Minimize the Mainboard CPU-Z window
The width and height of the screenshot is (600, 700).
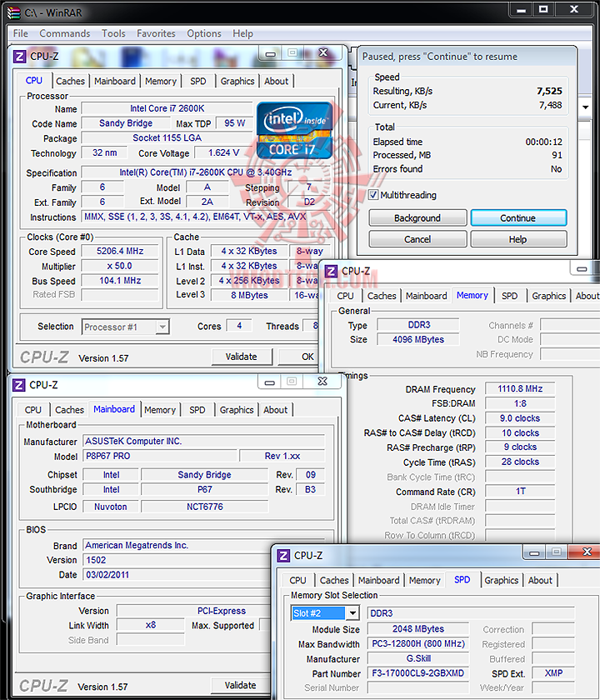269,382
